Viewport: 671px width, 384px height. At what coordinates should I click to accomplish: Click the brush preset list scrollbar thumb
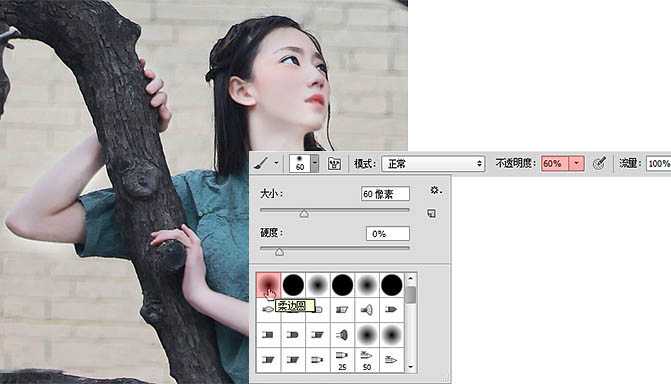pyautogui.click(x=411, y=295)
